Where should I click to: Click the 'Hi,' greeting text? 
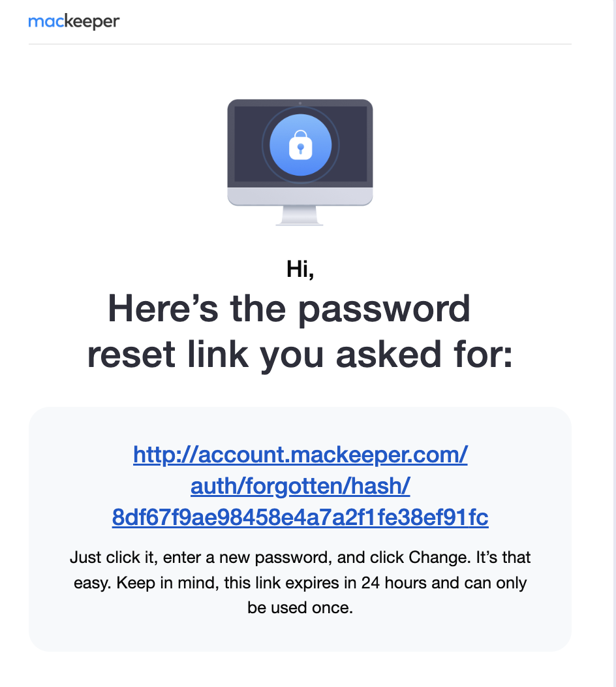(300, 268)
